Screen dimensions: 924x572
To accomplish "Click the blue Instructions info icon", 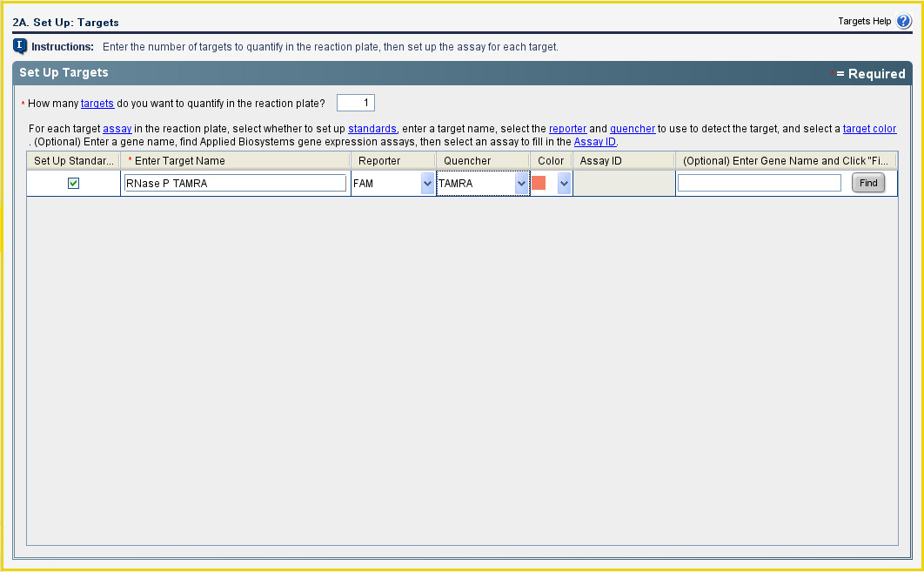I will pos(20,46).
